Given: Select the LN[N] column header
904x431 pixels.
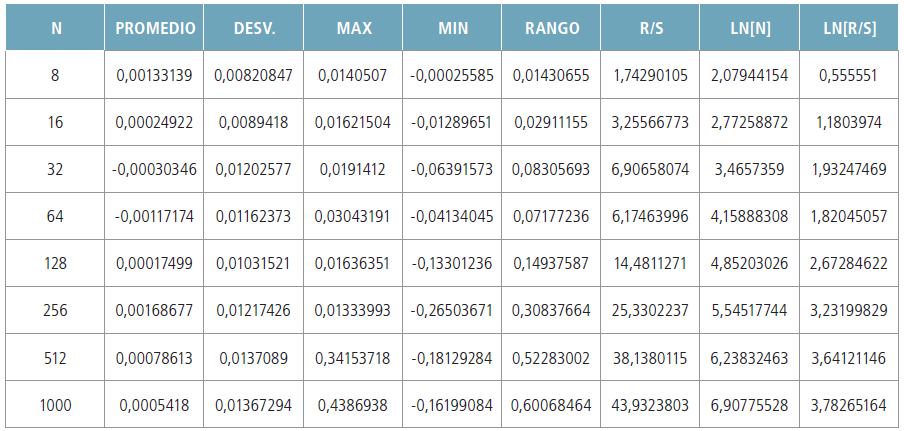Looking at the screenshot, I should pos(750,28).
